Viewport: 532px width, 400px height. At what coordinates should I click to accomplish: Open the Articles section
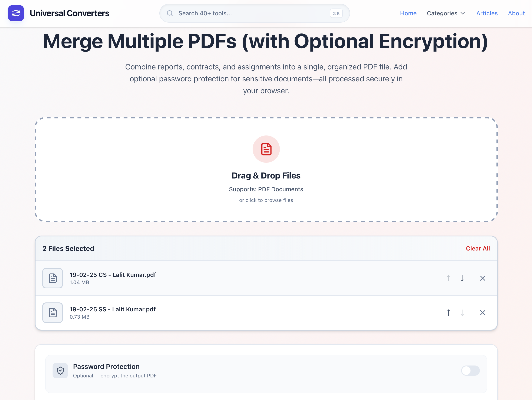click(x=487, y=13)
